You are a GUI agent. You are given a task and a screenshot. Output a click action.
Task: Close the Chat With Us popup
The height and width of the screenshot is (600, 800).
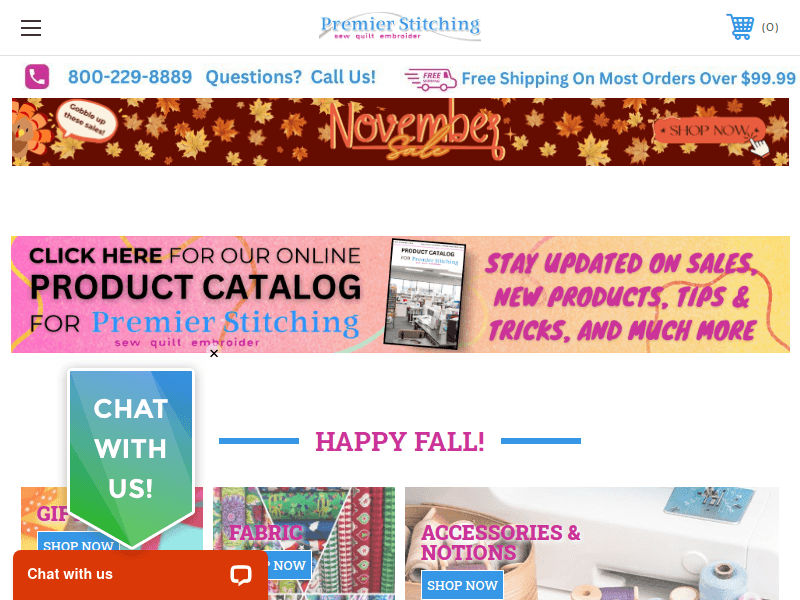214,354
